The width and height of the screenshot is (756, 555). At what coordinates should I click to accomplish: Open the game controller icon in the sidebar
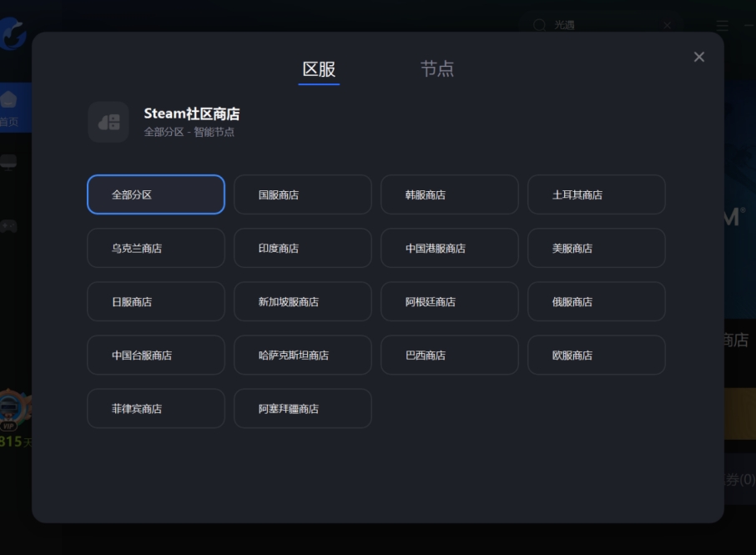[x=9, y=225]
